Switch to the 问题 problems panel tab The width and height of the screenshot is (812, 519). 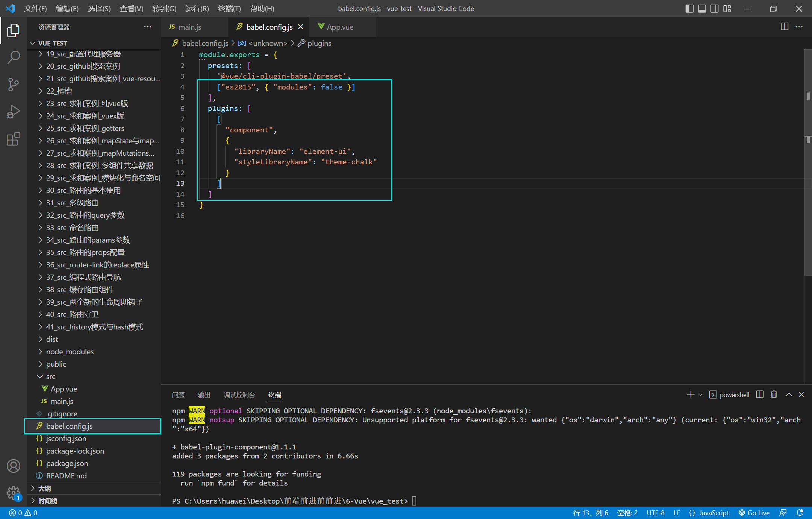(178, 395)
